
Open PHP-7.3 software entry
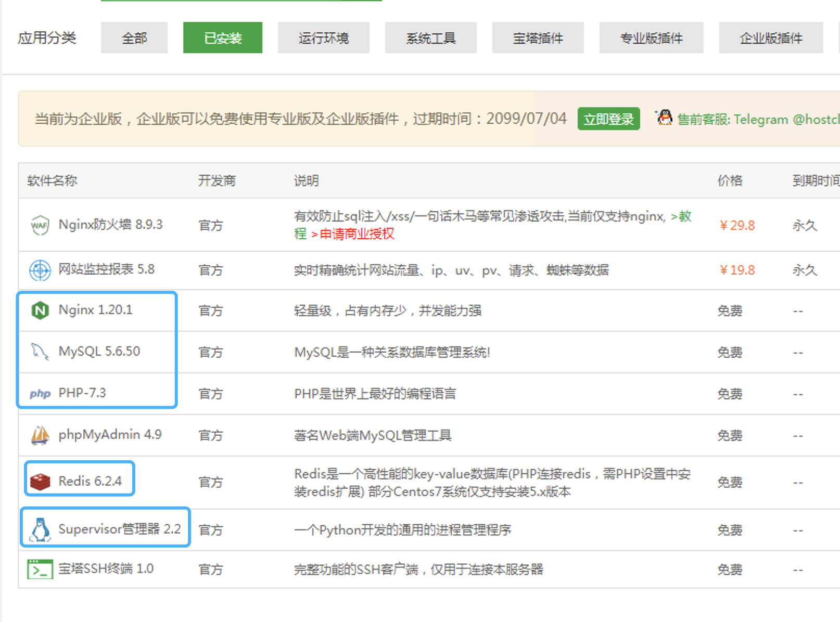click(82, 393)
